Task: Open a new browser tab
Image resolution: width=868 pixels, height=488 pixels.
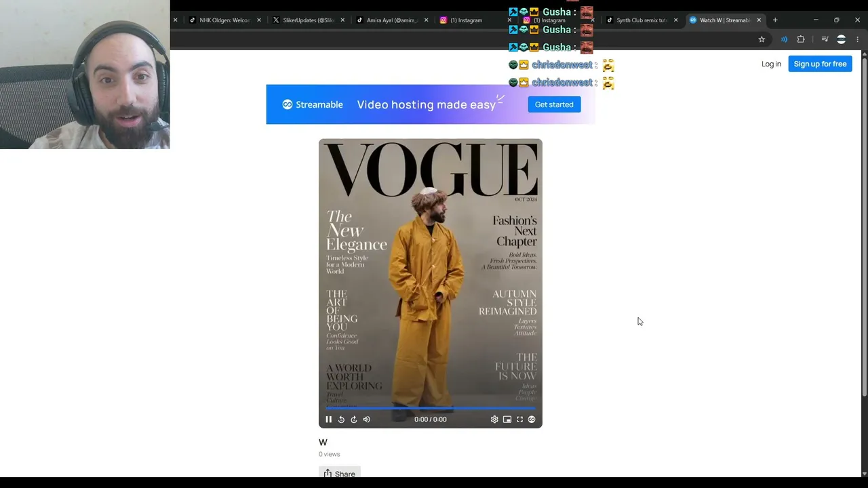Action: tap(775, 20)
